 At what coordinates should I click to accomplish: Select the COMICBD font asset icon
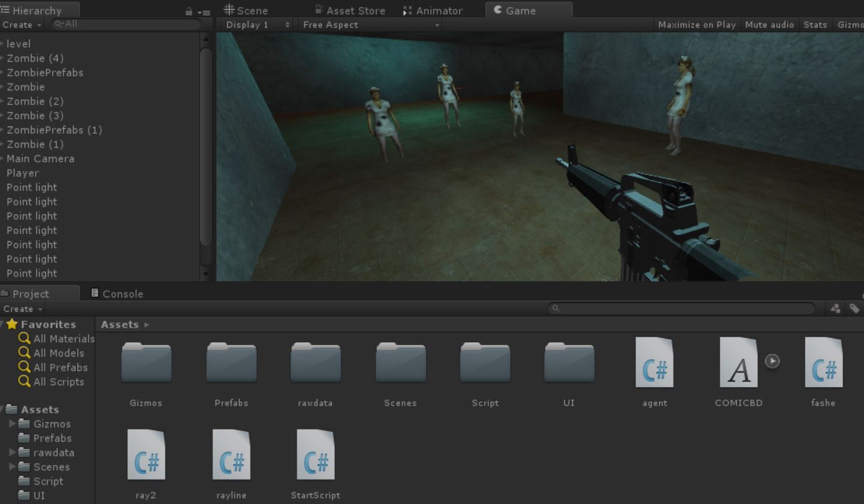739,362
